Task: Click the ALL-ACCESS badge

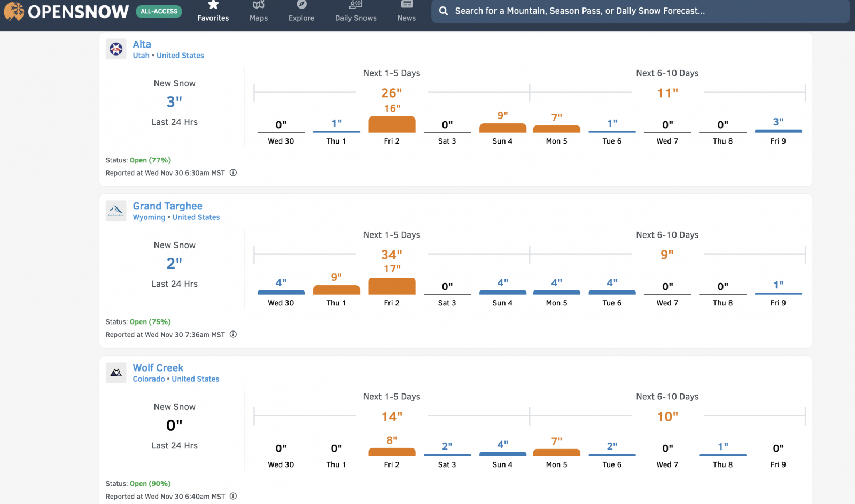Action: (159, 11)
